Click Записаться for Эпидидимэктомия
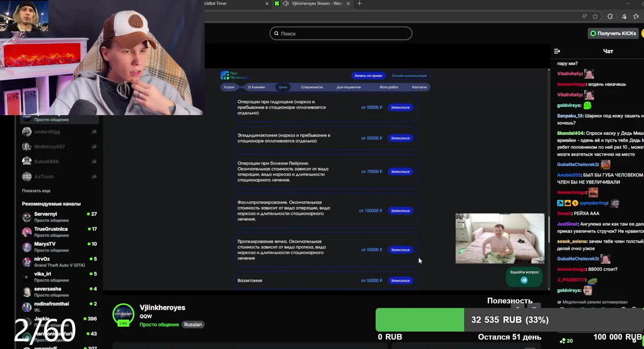644x349 pixels. coord(400,138)
